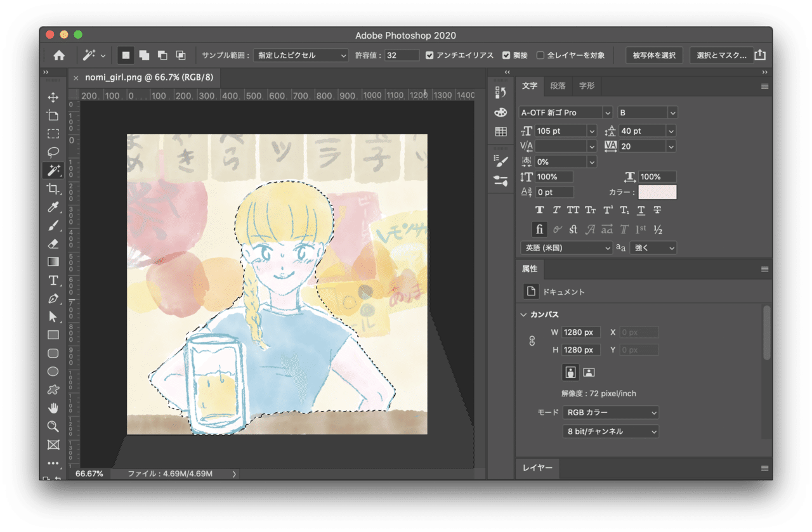This screenshot has width=812, height=532.
Task: Select the Eyedropper tool
Action: [x=53, y=207]
